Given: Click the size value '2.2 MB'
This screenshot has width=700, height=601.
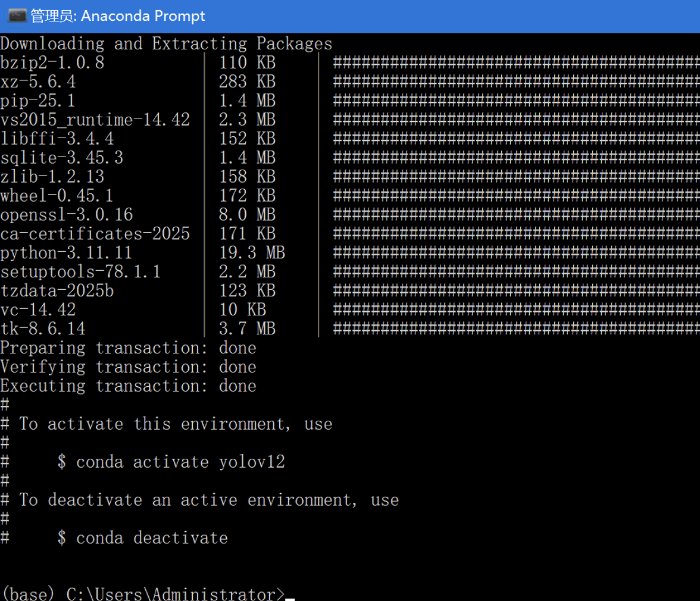Looking at the screenshot, I should point(248,272).
